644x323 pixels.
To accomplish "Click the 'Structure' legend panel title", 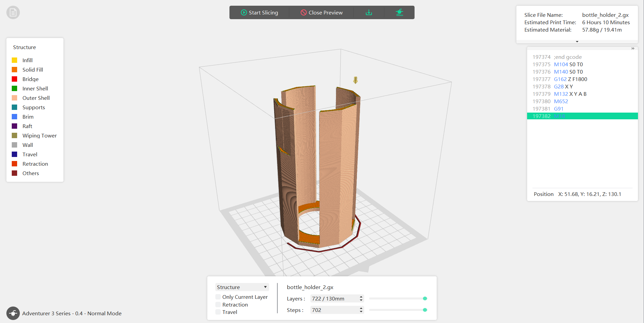I will pyautogui.click(x=25, y=47).
